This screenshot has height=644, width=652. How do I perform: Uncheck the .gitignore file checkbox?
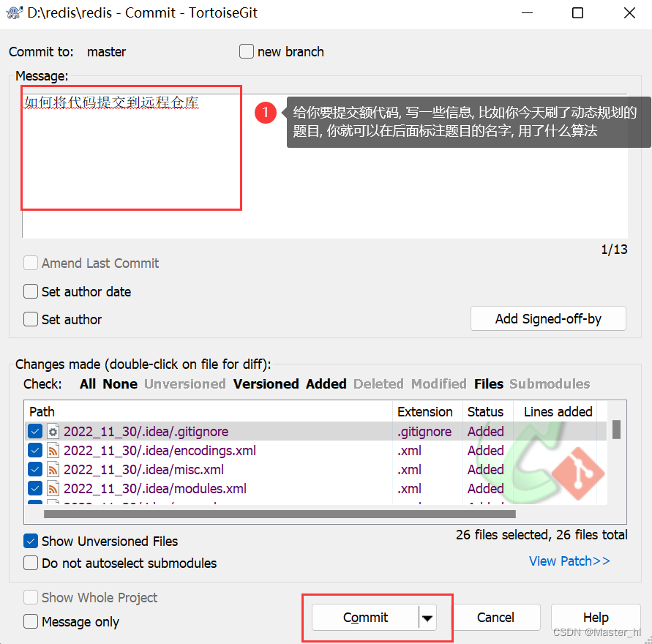[35, 432]
